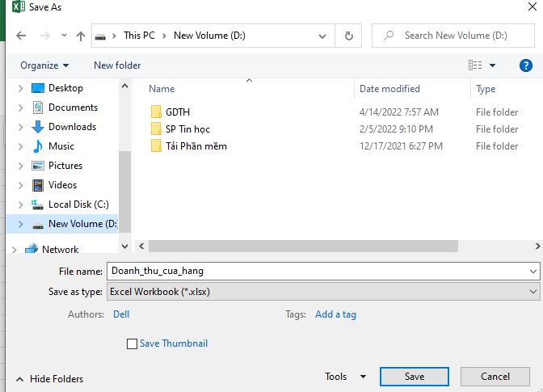Sort files by the Date modified column
Viewport: 543px width, 392px height.
[389, 89]
